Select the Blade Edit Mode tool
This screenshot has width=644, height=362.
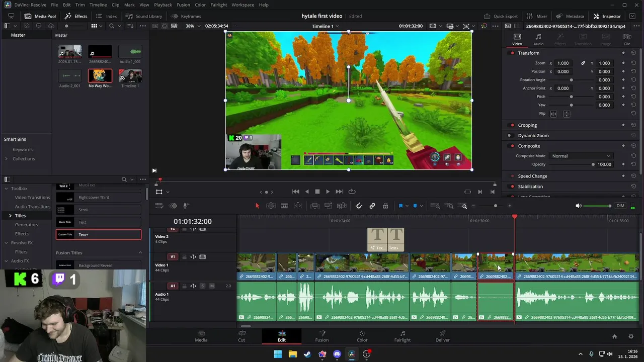[x=284, y=206]
